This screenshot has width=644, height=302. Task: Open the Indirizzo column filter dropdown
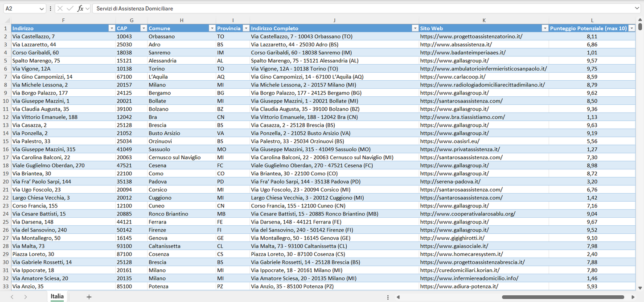pyautogui.click(x=111, y=28)
